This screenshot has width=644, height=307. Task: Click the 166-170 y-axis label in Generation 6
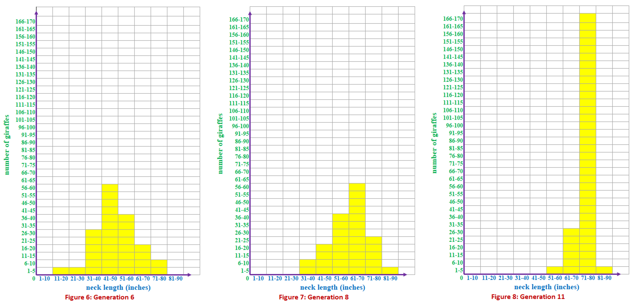tap(25, 22)
